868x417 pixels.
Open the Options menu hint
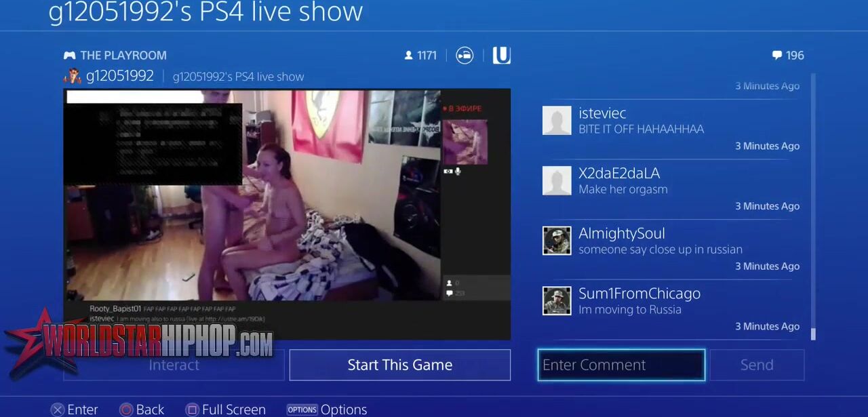point(302,410)
